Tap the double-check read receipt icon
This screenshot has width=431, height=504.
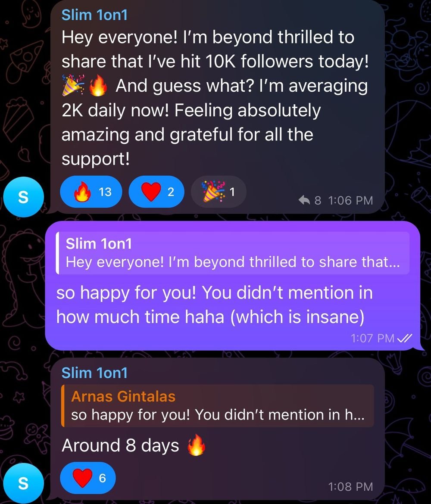[x=404, y=338]
